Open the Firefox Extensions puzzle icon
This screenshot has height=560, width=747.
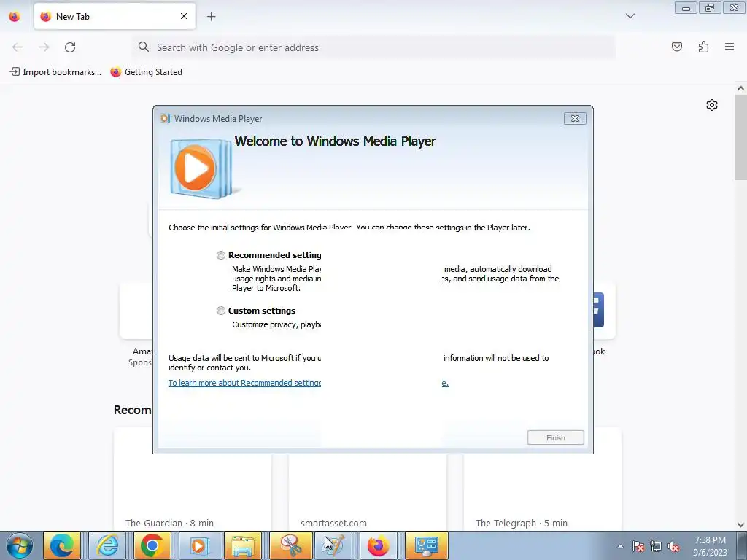pyautogui.click(x=703, y=47)
